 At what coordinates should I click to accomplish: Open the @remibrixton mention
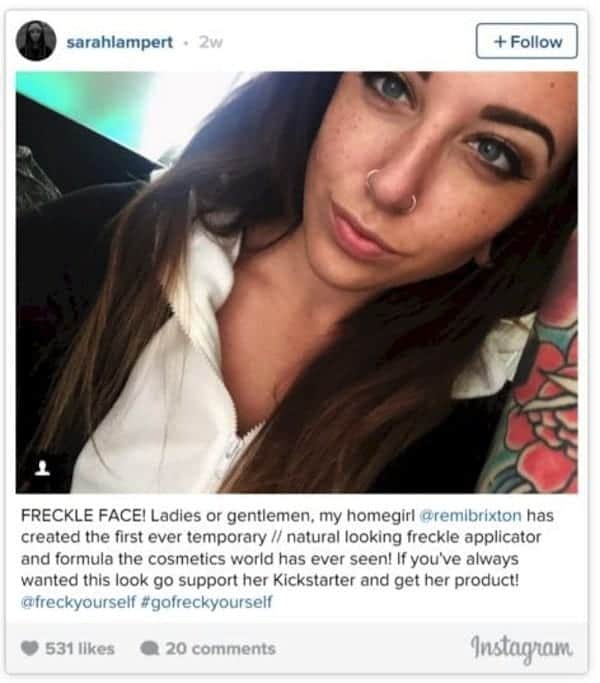(x=470, y=516)
